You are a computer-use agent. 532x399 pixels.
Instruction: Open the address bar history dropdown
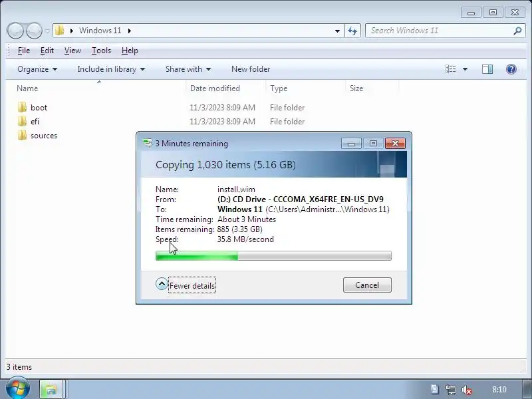coord(337,31)
